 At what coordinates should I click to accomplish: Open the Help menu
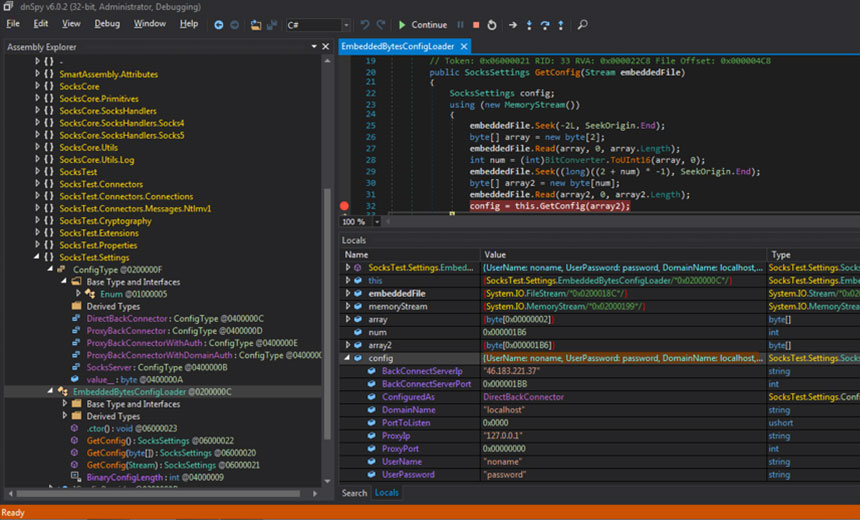pos(189,24)
